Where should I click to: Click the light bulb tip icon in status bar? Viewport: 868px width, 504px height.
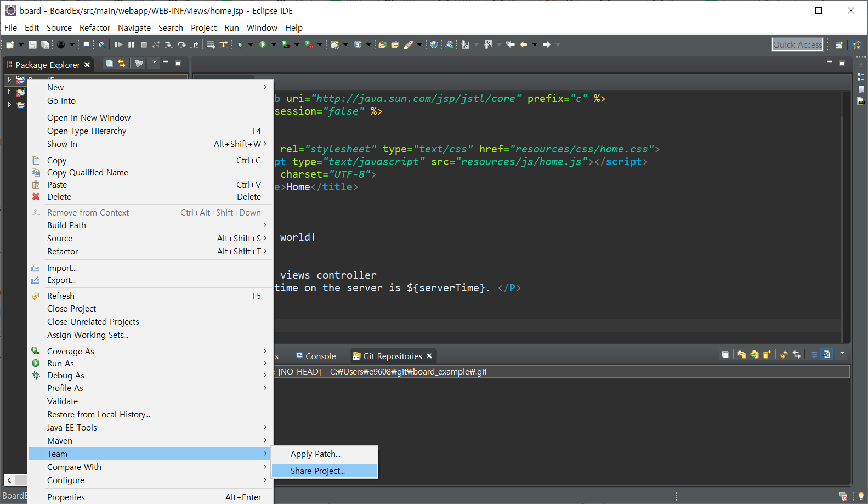tap(861, 496)
